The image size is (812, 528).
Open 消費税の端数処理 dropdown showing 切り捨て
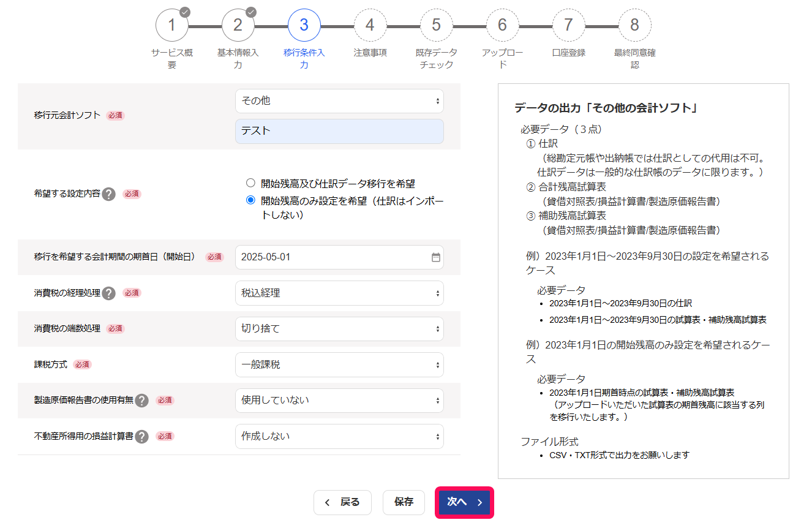tap(339, 329)
